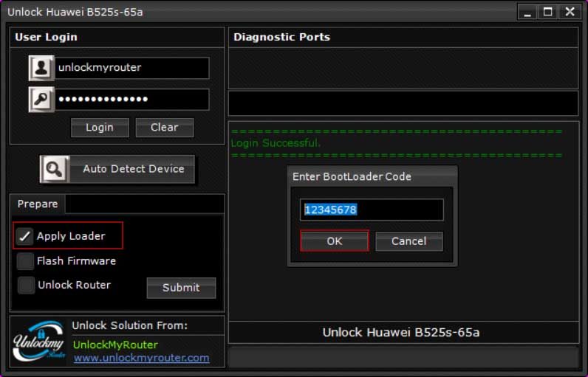The width and height of the screenshot is (588, 377).
Task: Open the www.unlockmyrouter.com link
Action: [x=141, y=358]
